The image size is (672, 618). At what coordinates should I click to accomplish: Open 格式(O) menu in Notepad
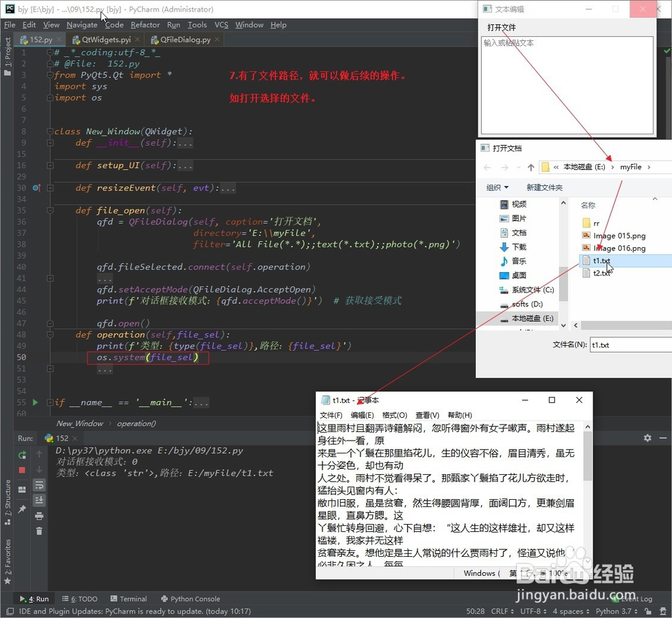pyautogui.click(x=394, y=415)
